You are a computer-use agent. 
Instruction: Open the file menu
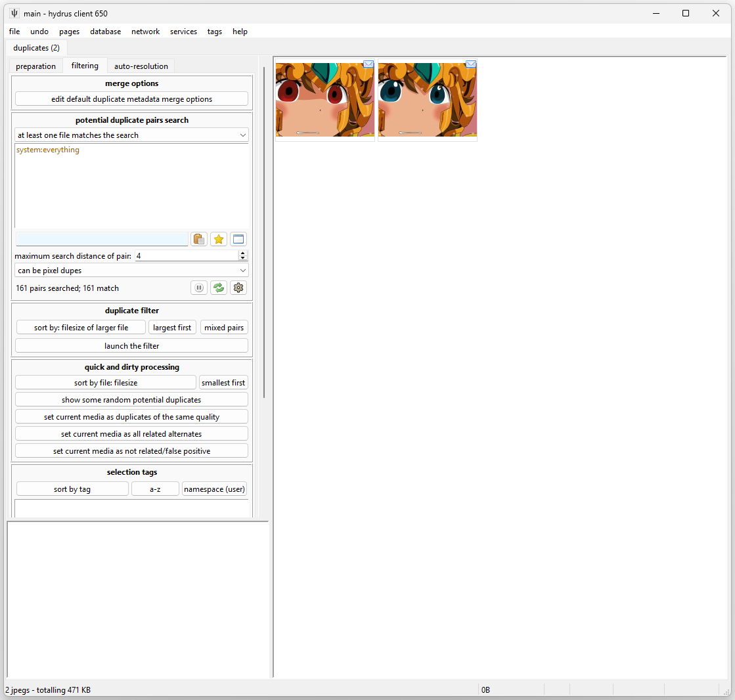pyautogui.click(x=14, y=32)
